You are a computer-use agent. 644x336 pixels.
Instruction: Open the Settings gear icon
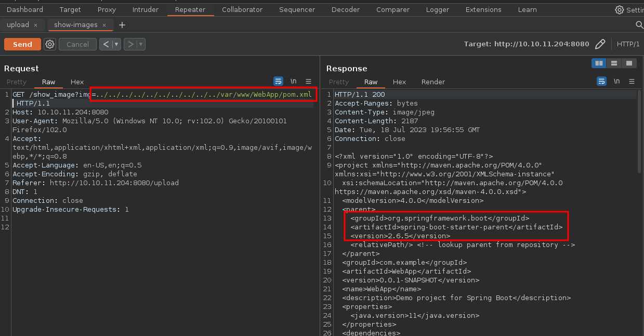tap(620, 10)
